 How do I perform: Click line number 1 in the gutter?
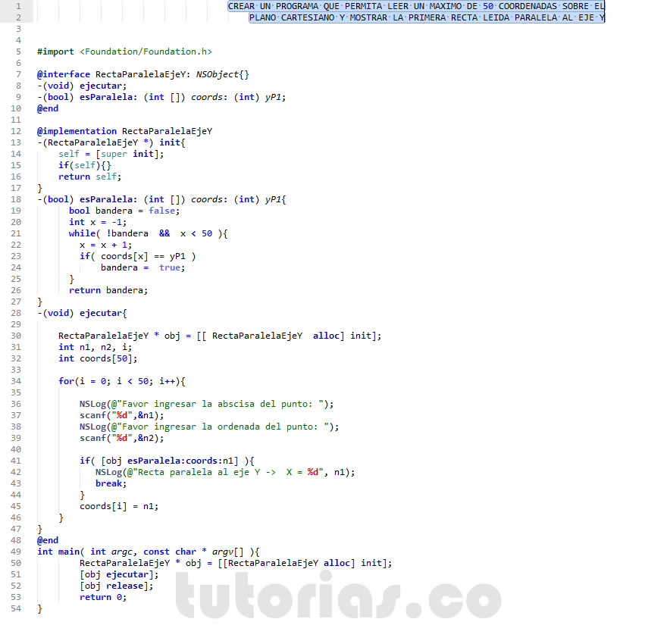[18, 6]
